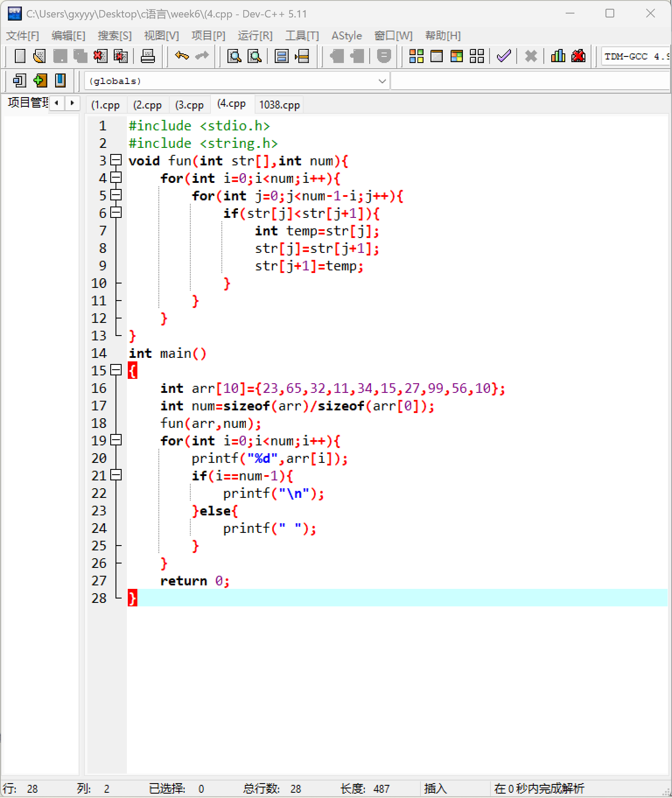Image resolution: width=672 pixels, height=798 pixels.
Task: Click the 总行数 28 status entry
Action: 272,788
